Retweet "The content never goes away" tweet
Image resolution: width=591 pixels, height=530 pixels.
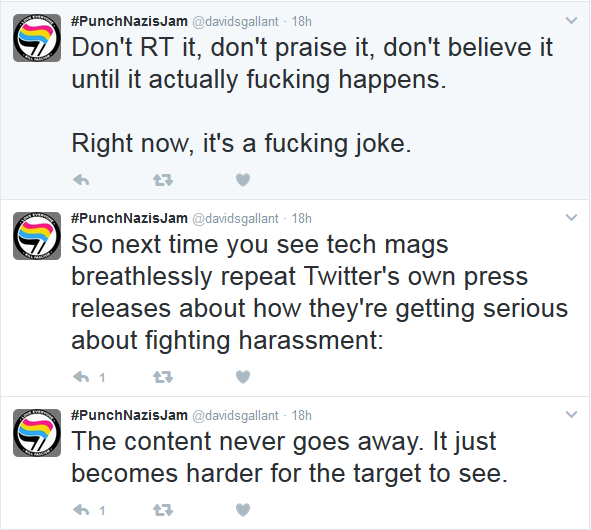point(163,510)
